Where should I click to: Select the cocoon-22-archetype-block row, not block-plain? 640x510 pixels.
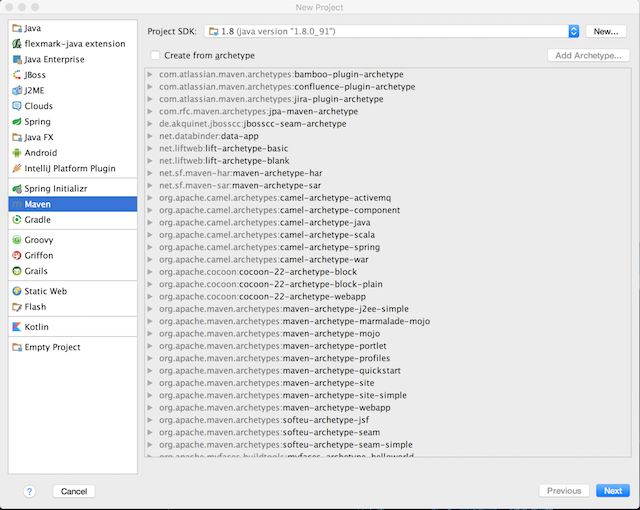coord(388,272)
